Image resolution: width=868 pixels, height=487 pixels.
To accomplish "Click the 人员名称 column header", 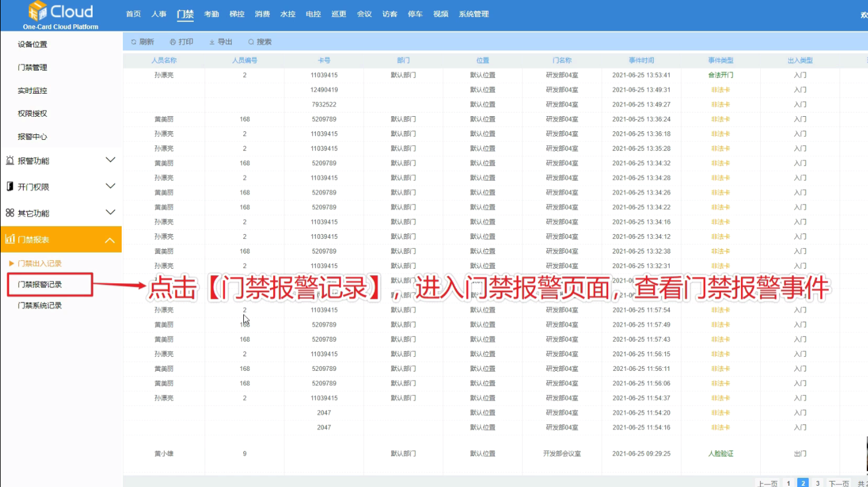I will pyautogui.click(x=164, y=60).
